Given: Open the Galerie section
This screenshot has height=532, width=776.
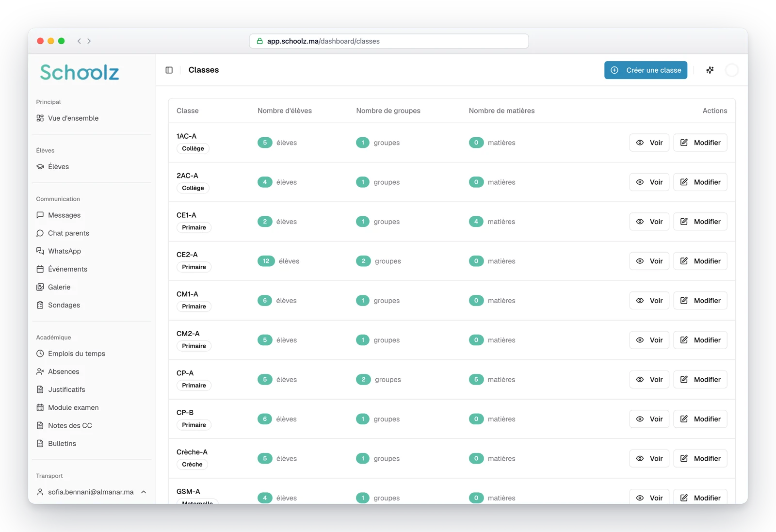Looking at the screenshot, I should point(59,287).
